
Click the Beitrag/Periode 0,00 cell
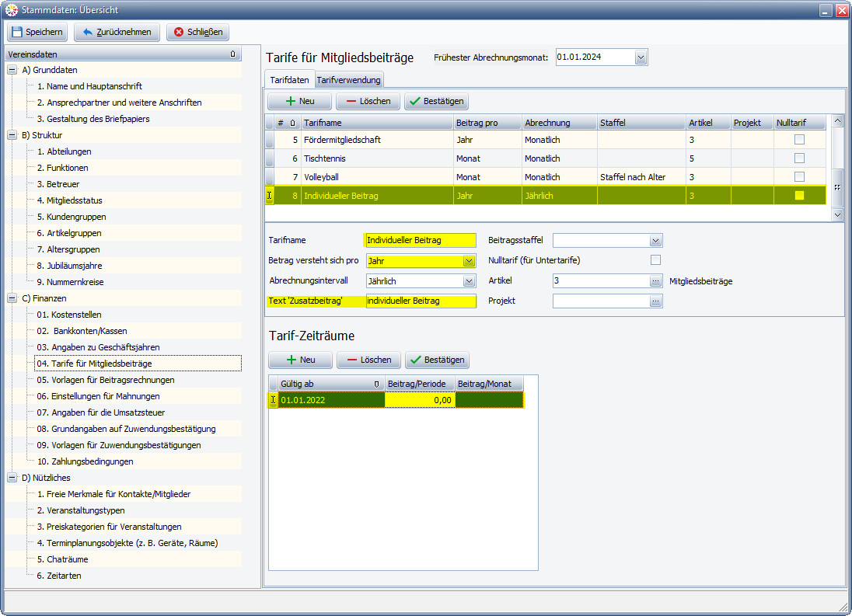(x=420, y=400)
